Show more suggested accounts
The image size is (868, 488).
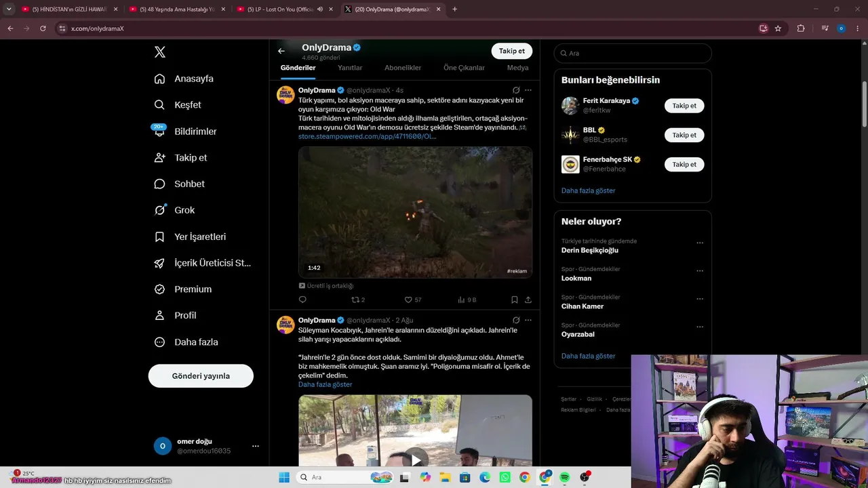pos(588,190)
